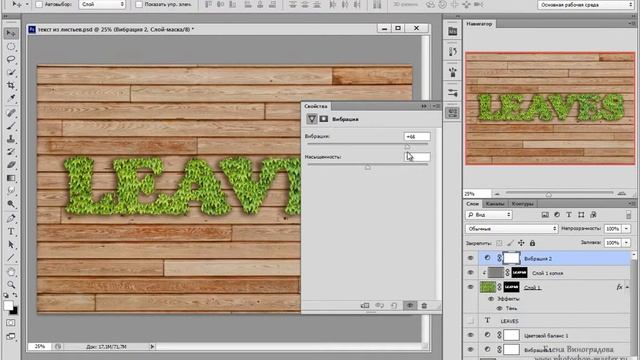The image size is (640, 360).
Task: Select the Clone Stamp tool
Action: point(11,139)
